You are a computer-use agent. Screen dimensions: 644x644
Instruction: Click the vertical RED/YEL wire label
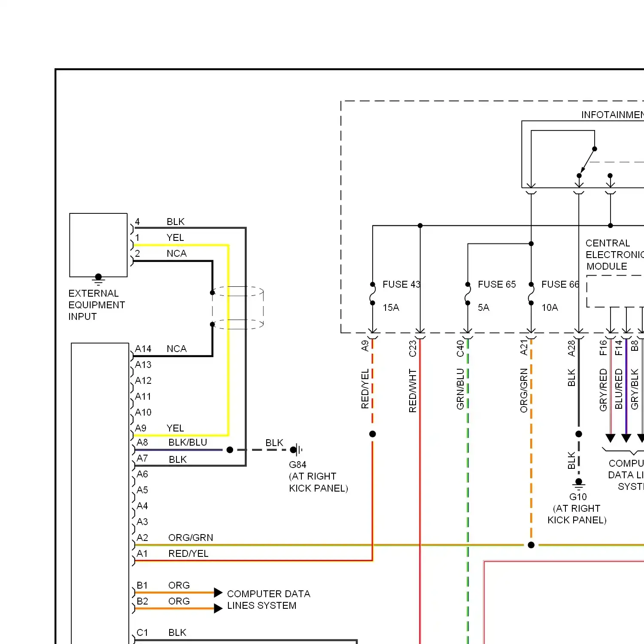pyautogui.click(x=365, y=389)
